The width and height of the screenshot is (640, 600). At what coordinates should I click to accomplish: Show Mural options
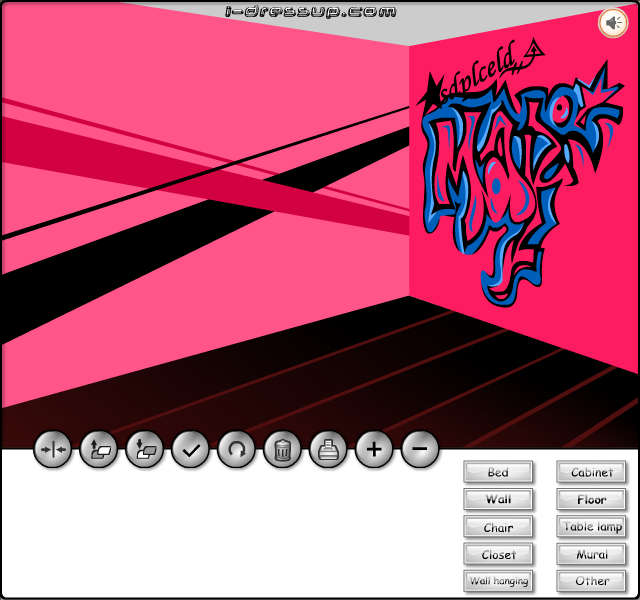click(x=591, y=554)
